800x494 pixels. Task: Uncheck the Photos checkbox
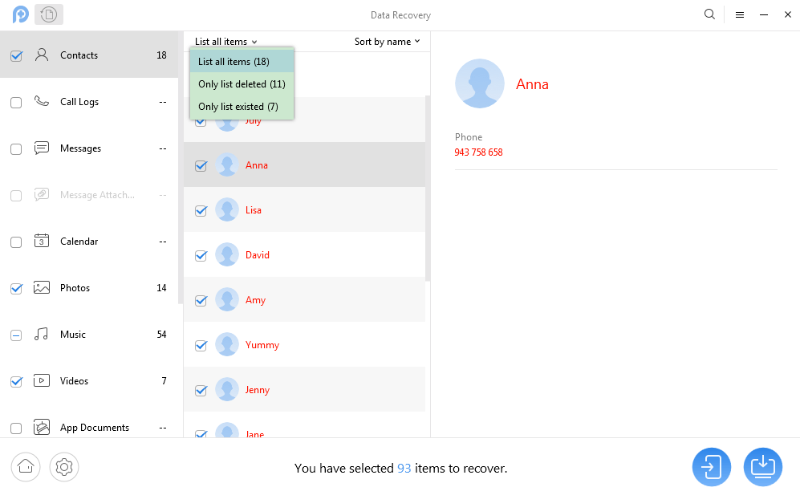pos(16,288)
